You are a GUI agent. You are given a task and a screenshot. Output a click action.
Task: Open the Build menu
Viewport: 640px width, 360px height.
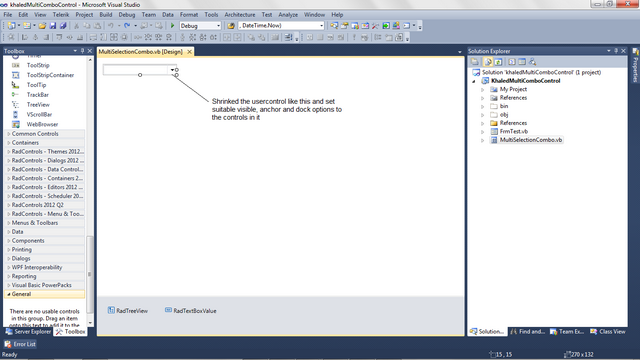pyautogui.click(x=106, y=15)
